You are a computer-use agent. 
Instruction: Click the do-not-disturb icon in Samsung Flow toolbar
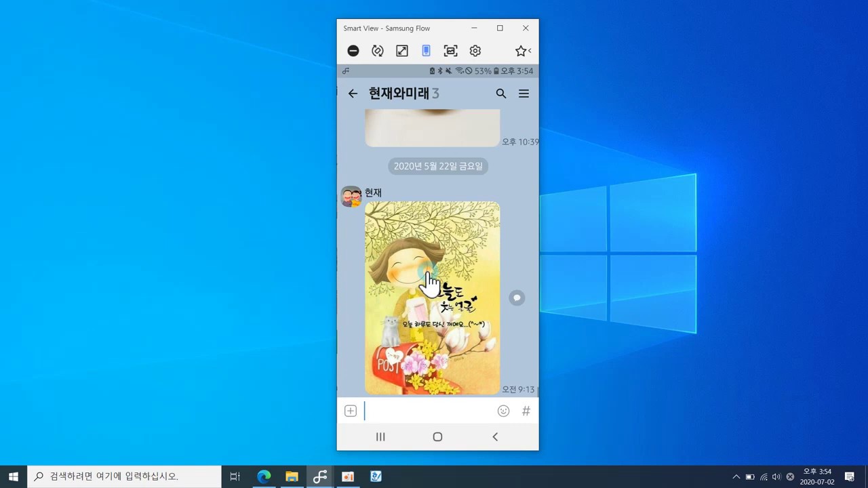353,51
